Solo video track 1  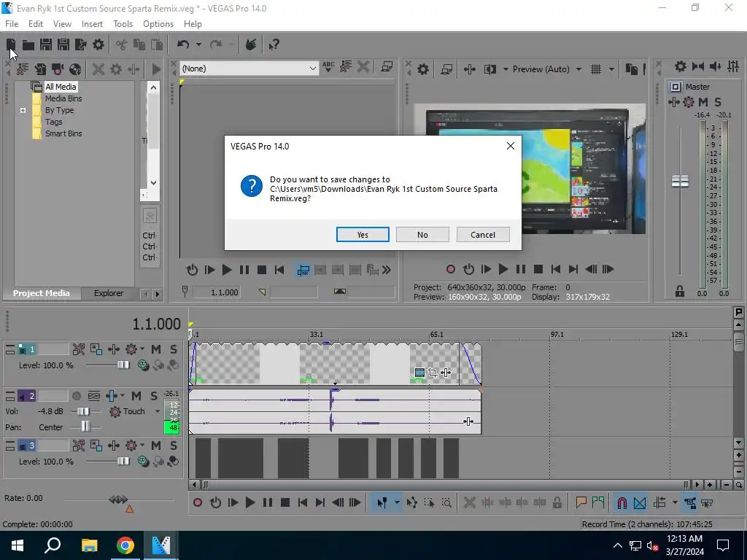(174, 349)
